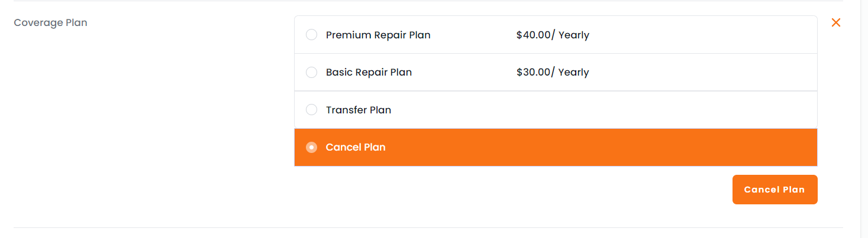Viewport: 868px width, 238px height.
Task: Choose the Basic Repair Plan radio button
Action: pyautogui.click(x=311, y=72)
